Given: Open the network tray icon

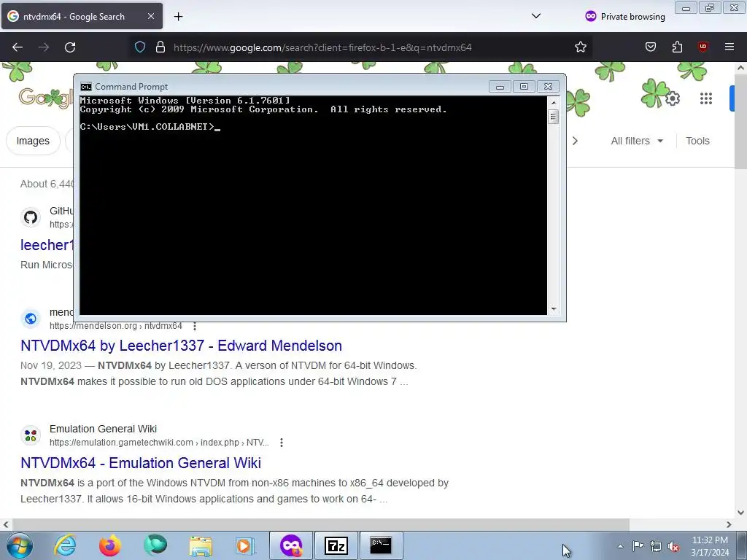Looking at the screenshot, I should pos(656,546).
